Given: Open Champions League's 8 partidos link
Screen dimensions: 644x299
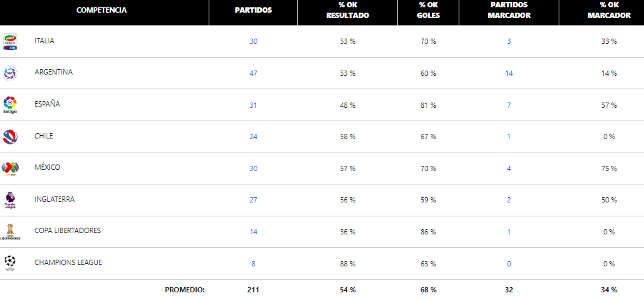Looking at the screenshot, I should point(253,264).
